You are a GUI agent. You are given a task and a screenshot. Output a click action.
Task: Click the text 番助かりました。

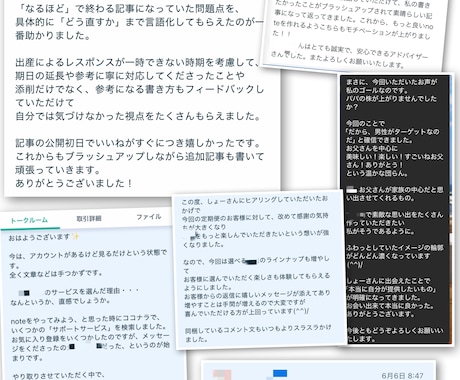(x=53, y=35)
